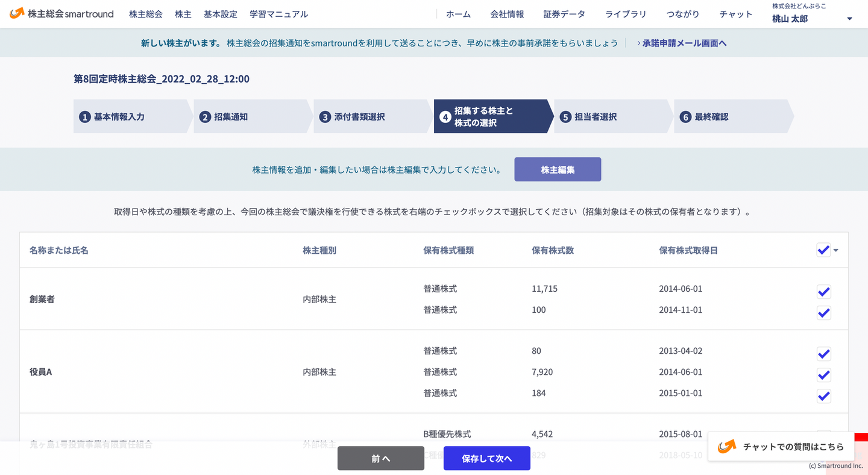868x475 pixels.
Task: Click the 株主編集 button
Action: tap(558, 169)
